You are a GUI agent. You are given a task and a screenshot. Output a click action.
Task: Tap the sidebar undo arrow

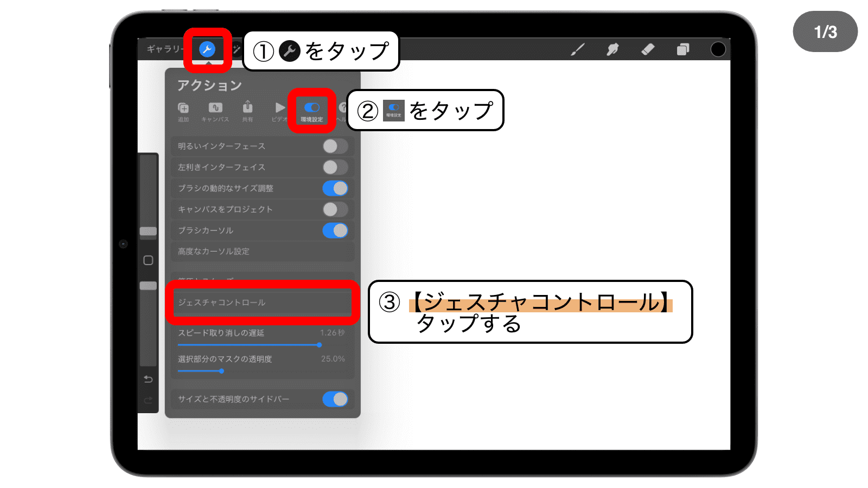(148, 379)
